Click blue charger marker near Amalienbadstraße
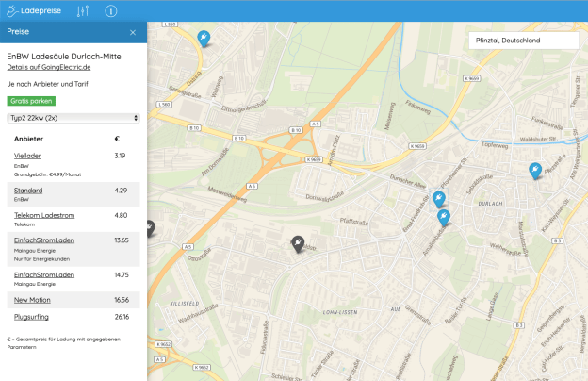 tap(444, 217)
